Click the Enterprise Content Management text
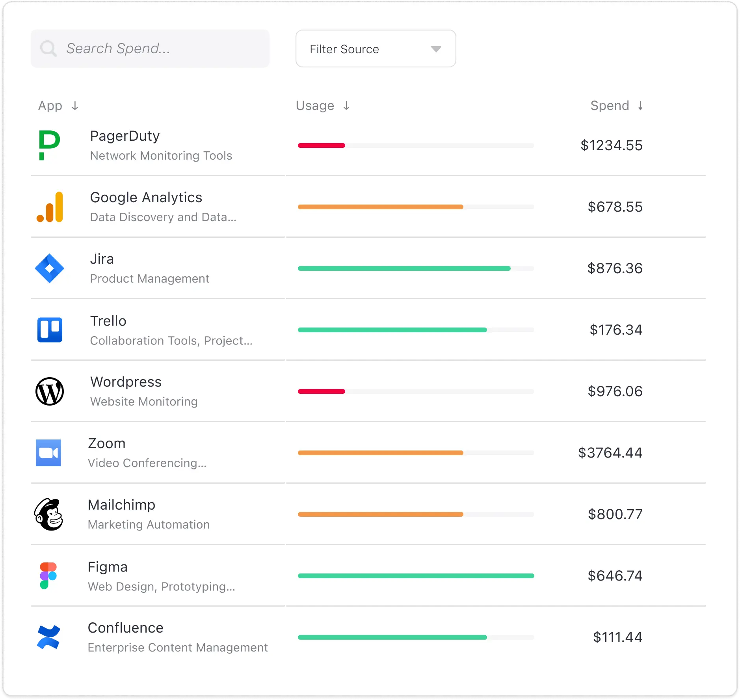The width and height of the screenshot is (740, 700). pos(178,648)
